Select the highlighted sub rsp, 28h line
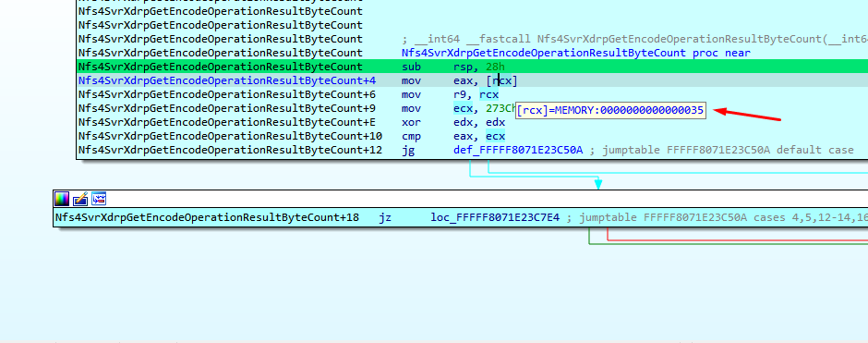 point(472,67)
